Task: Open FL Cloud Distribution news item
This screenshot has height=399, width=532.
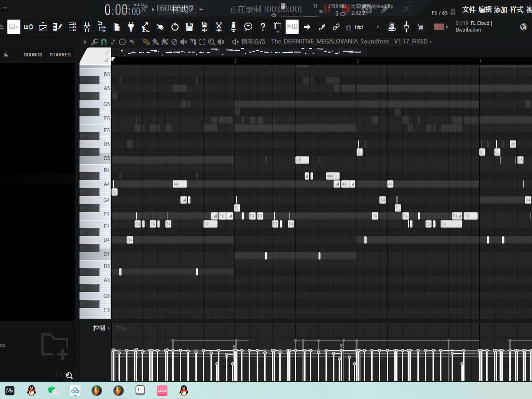Action: (x=474, y=27)
